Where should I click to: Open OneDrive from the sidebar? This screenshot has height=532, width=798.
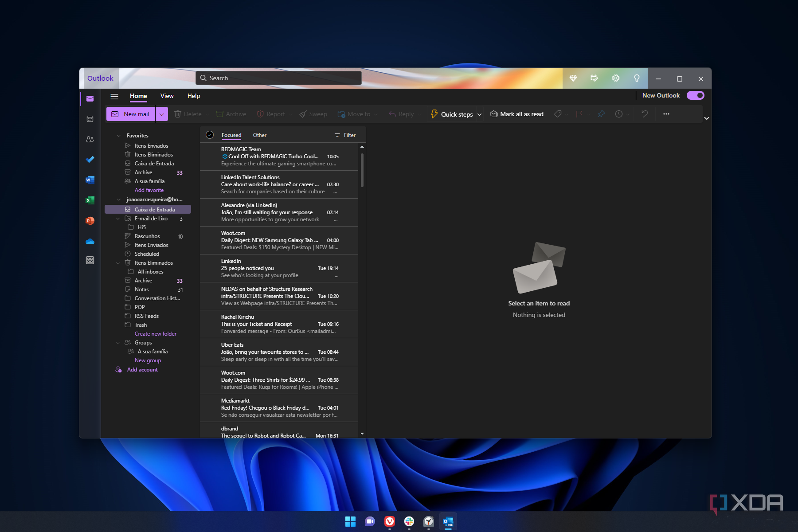pos(90,241)
